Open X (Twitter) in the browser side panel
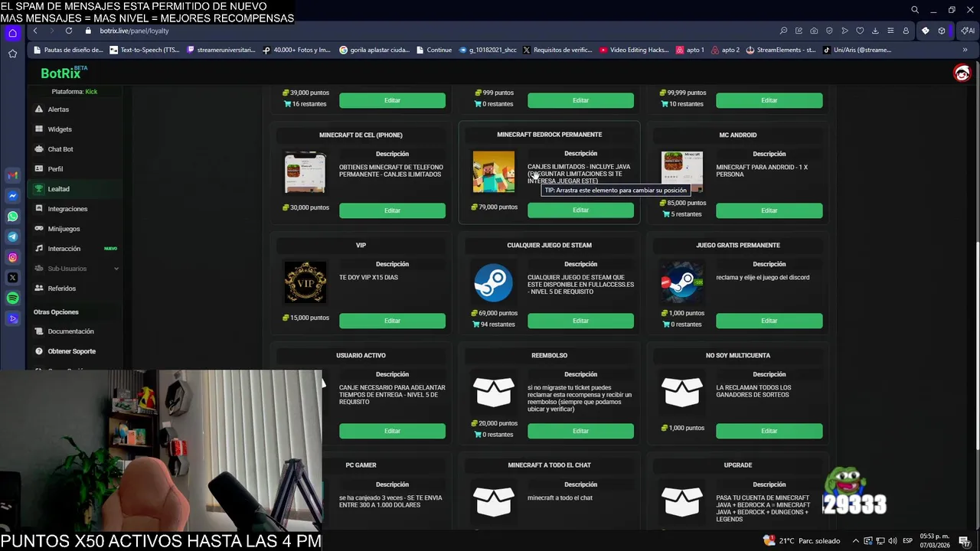Screen dimensions: 980x551 [x=12, y=278]
